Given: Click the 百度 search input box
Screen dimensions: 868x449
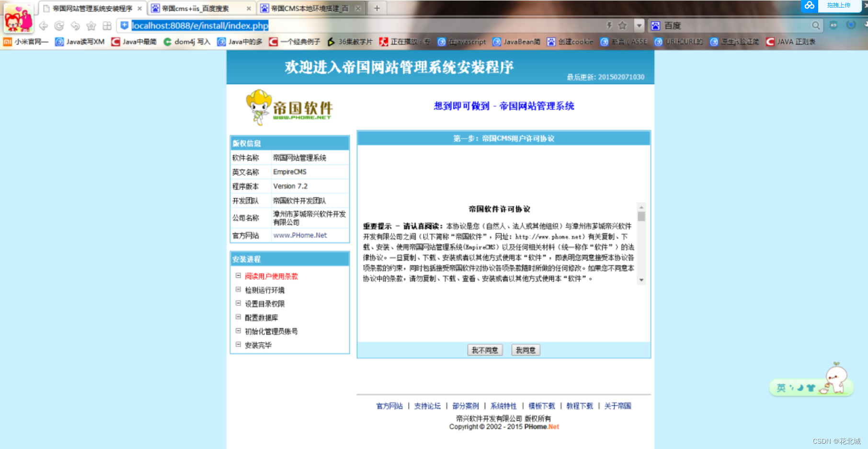Looking at the screenshot, I should point(735,25).
